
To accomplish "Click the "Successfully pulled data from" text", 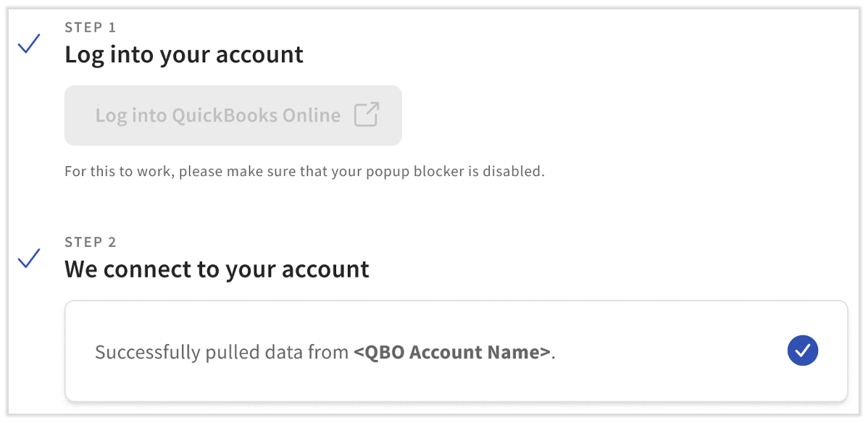I will [222, 353].
